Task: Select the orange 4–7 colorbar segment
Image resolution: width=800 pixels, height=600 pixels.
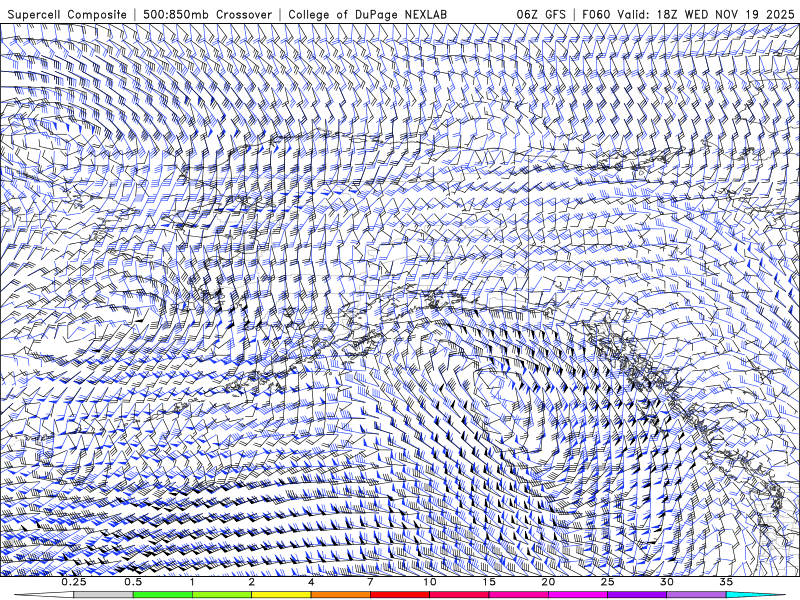Action: (x=340, y=595)
